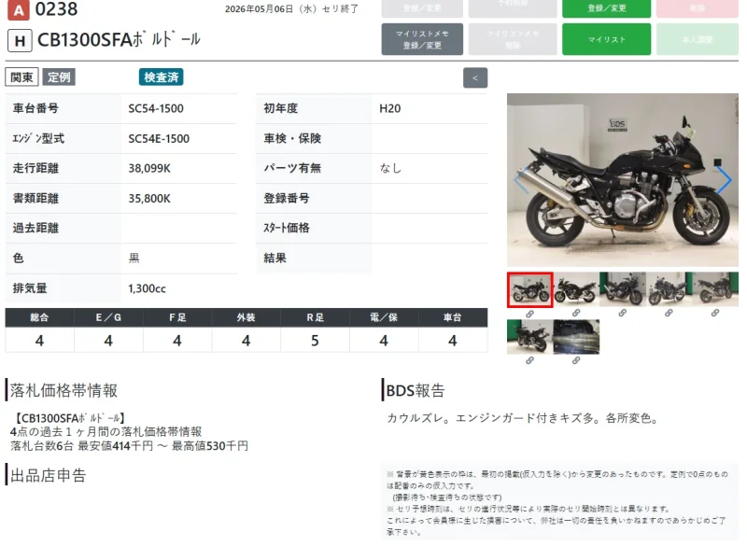Select the fifth thumbnail showing rear exhaust
Screen dimensions: 747x560
(x=714, y=289)
